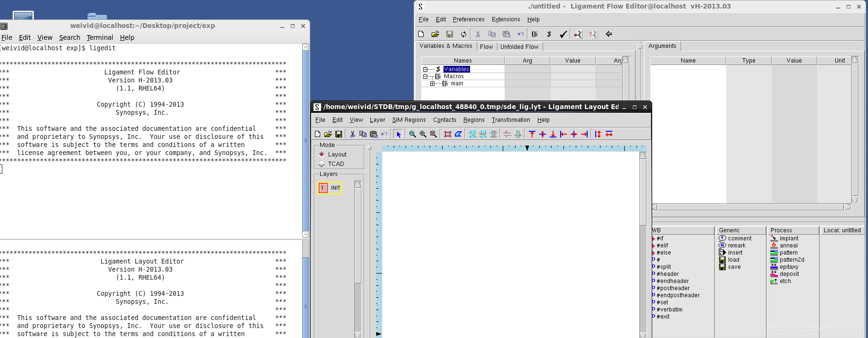Expand the main macro tree node
Viewport: 868px width, 338px height.
432,83
